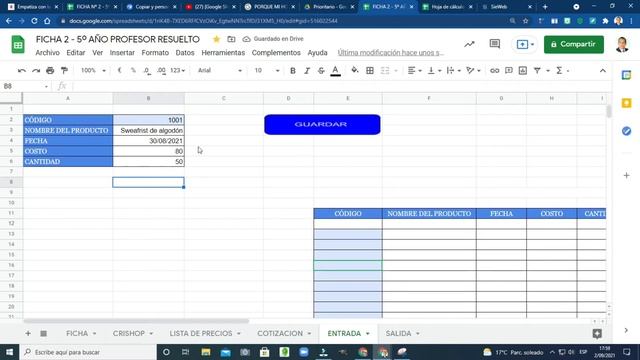Activate the paint format tool
The height and width of the screenshot is (360, 640).
[64, 71]
